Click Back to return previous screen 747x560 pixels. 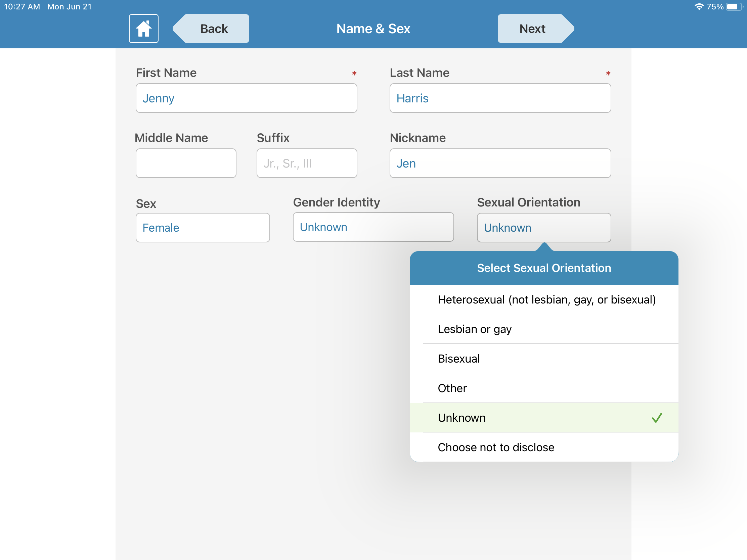point(214,28)
